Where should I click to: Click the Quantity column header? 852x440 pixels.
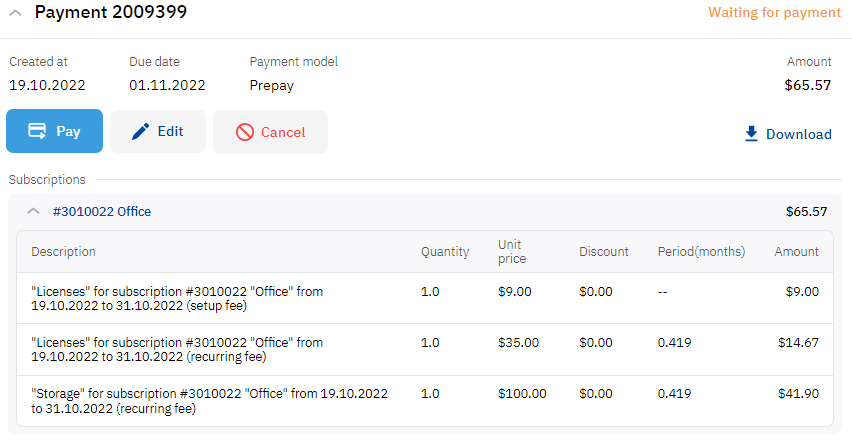(x=445, y=252)
